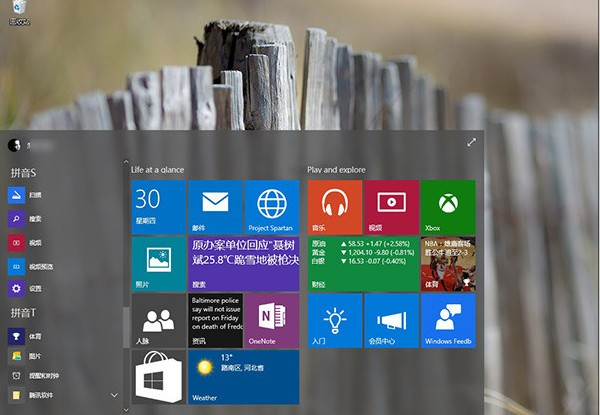Screen dimensions: 600x415
Task: Open the Weather tile showing 13°
Action: click(x=244, y=377)
